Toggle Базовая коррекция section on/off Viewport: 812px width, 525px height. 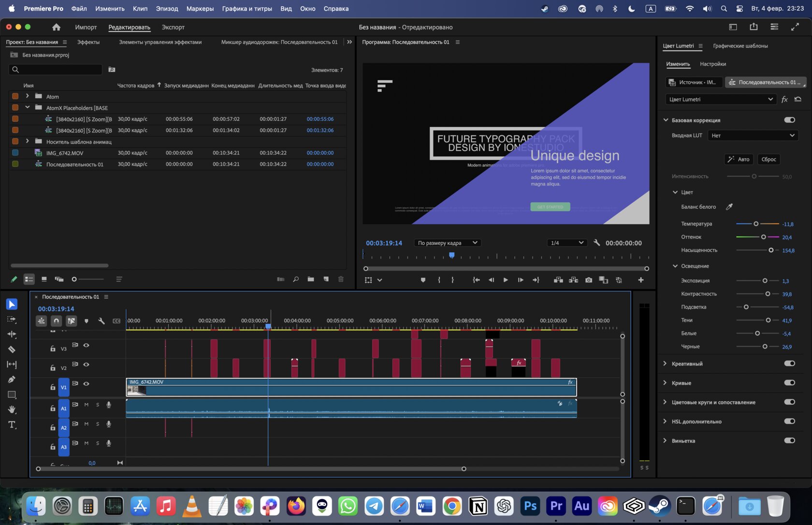790,120
